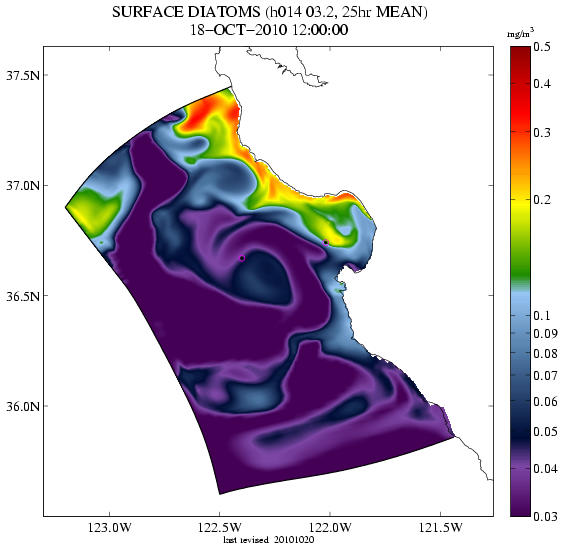564x549 pixels.
Task: Click the 122.5W longitude axis label
Action: [220, 528]
